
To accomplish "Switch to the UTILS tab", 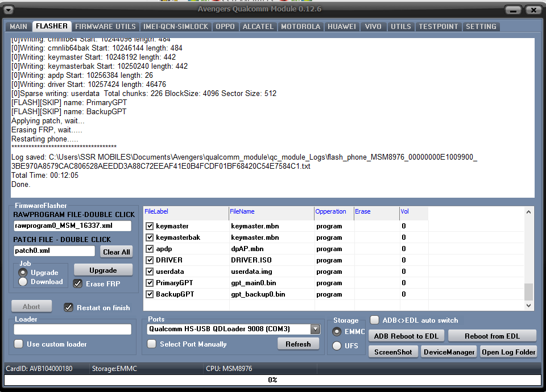I will pyautogui.click(x=401, y=27).
